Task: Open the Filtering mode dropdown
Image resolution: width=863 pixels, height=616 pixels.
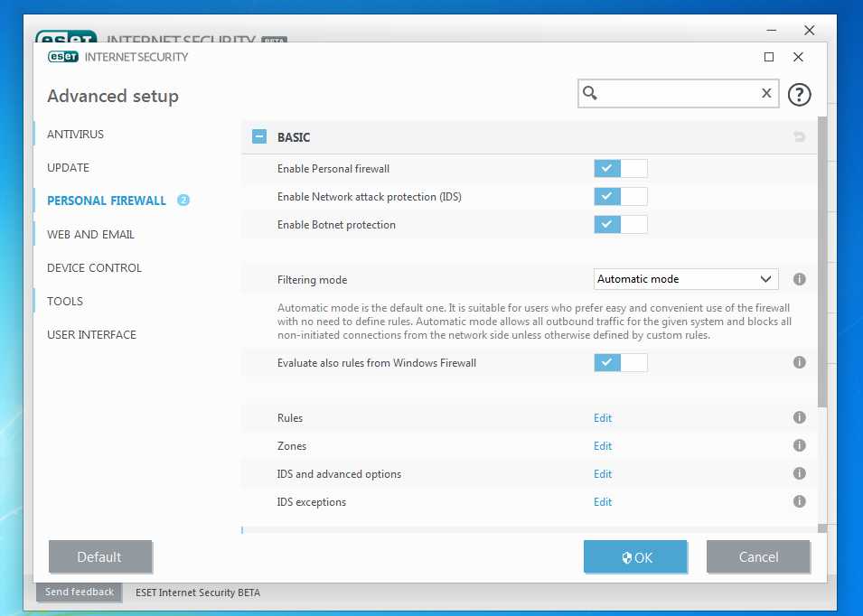Action: (x=686, y=279)
